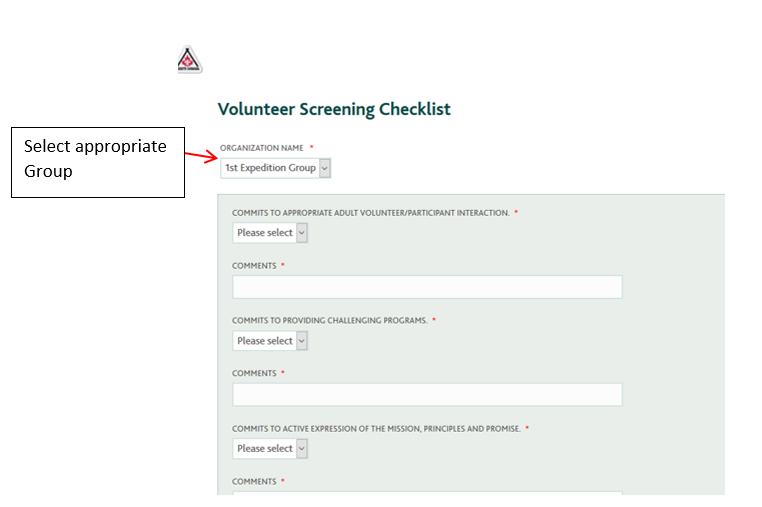Click the comments field under participant interaction
This screenshot has height=507, width=762.
pos(427,287)
